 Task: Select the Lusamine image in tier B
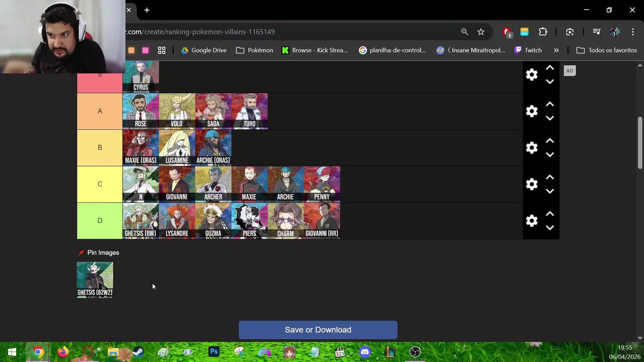click(x=177, y=148)
